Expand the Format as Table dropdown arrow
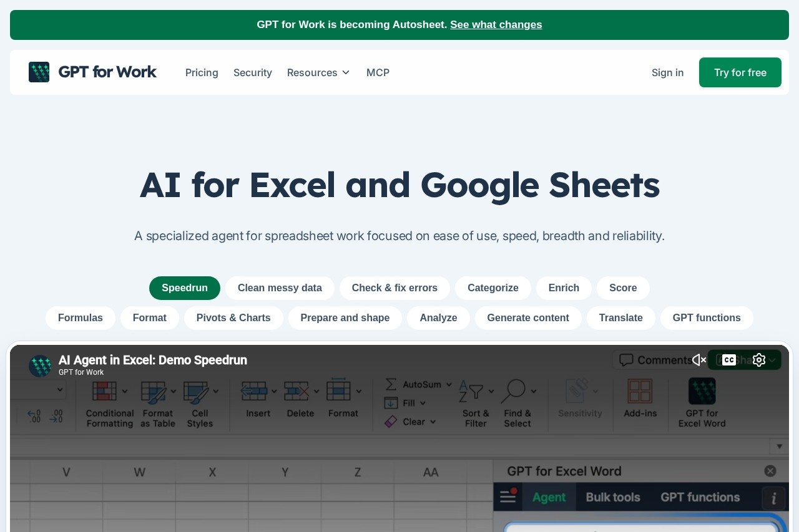 point(173,392)
